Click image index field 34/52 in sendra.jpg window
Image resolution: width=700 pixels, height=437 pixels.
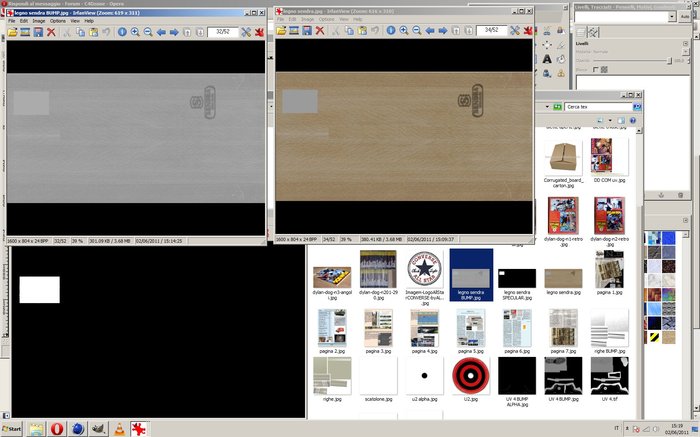(x=492, y=30)
